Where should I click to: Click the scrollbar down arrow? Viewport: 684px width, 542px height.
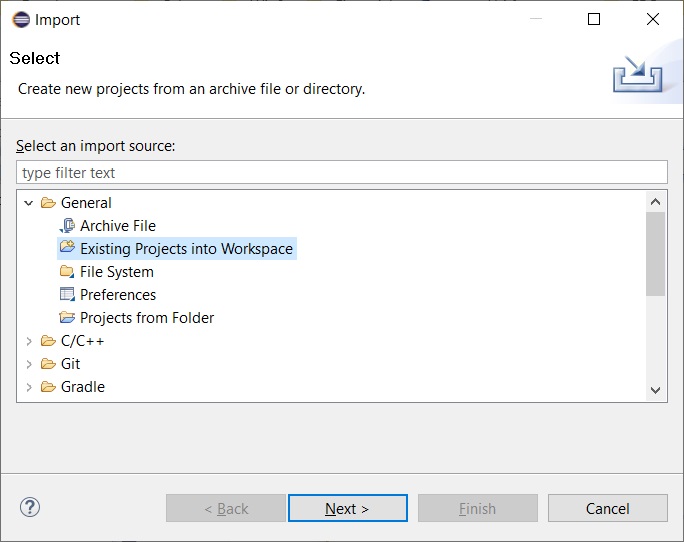(x=655, y=390)
